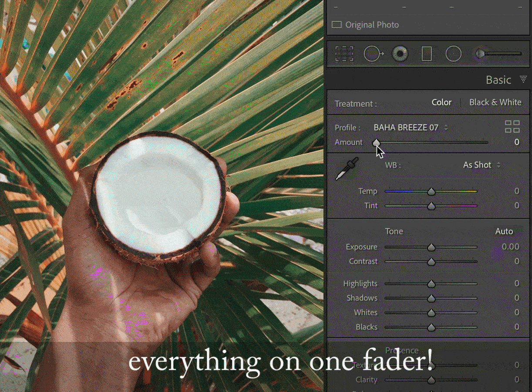This screenshot has height=392, width=532.
Task: Click the Auto tone button
Action: (x=504, y=231)
